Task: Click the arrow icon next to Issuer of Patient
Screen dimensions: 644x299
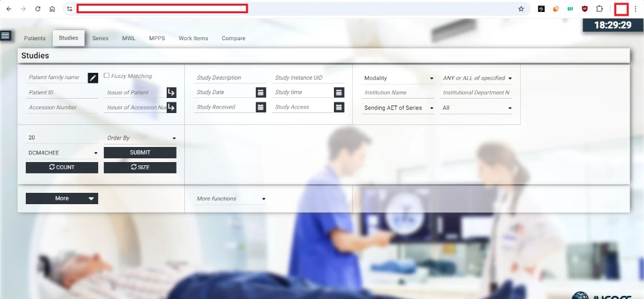Action: click(171, 93)
